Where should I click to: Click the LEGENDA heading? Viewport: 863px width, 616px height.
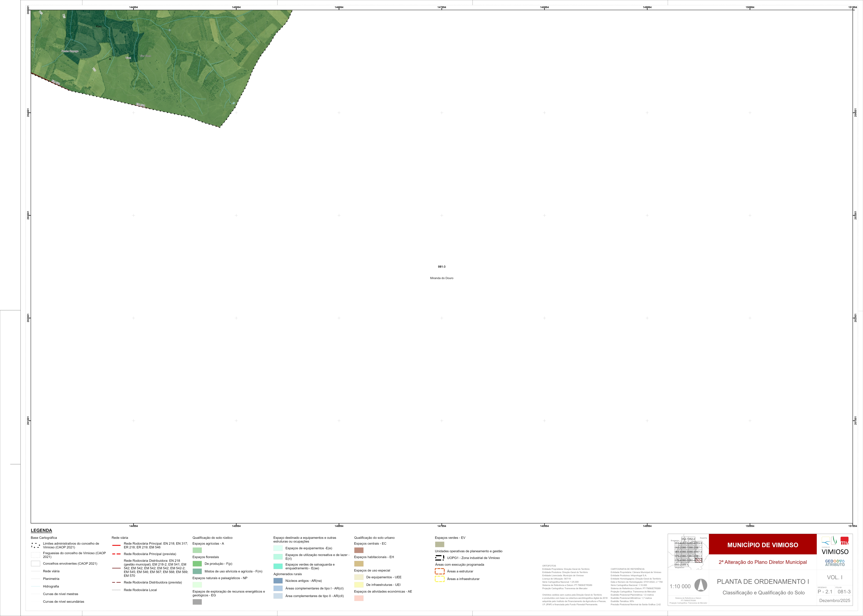click(x=41, y=530)
